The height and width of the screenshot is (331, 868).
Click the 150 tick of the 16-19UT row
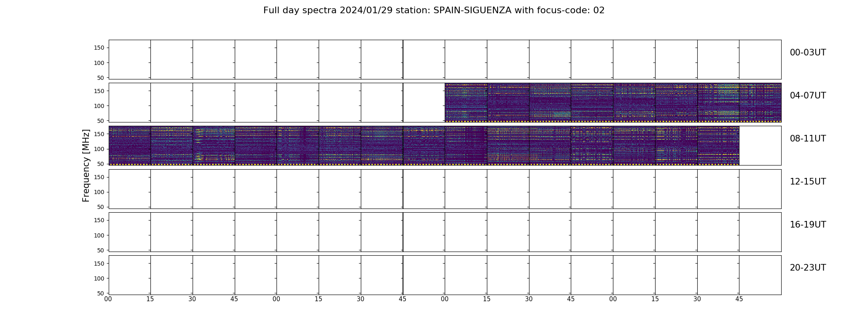99,220
